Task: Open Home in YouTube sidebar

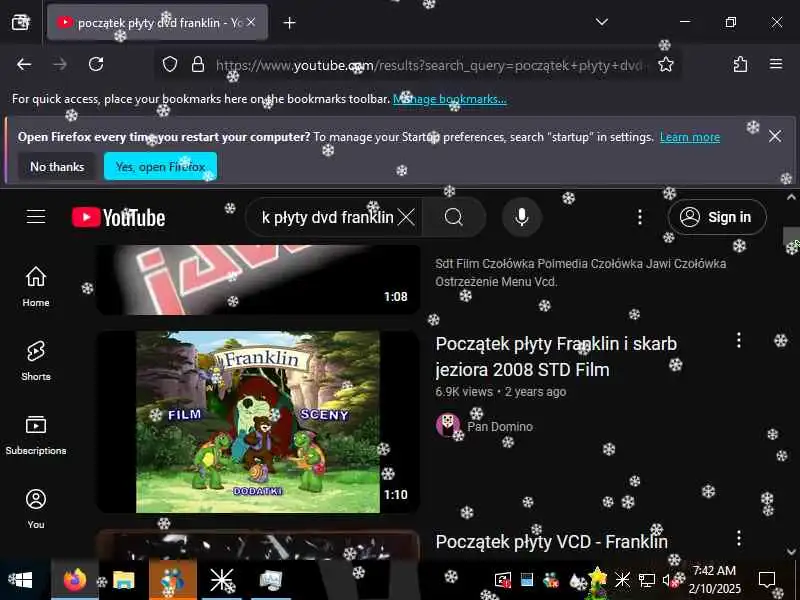Action: (36, 287)
